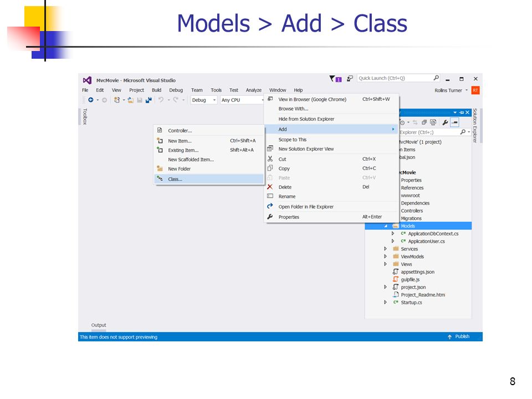This screenshot has height=399, width=532.
Task: Click the Pending Changes Filter clock icon
Action: click(x=402, y=122)
